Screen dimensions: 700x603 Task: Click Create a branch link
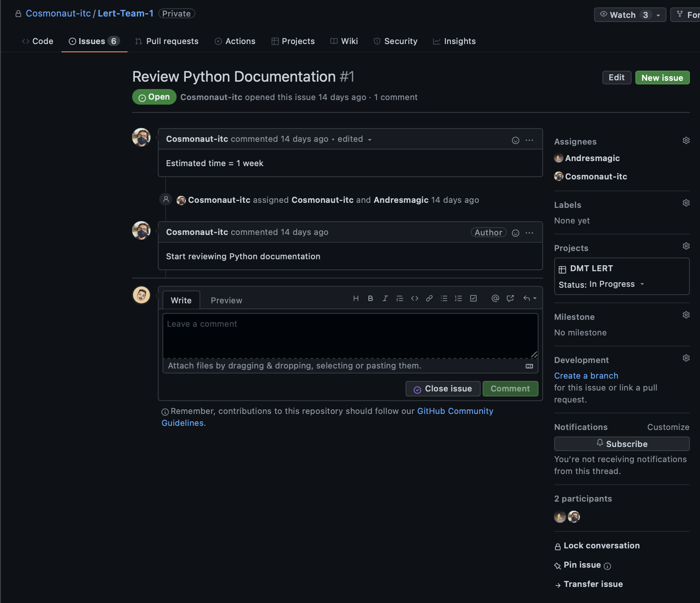tap(586, 376)
